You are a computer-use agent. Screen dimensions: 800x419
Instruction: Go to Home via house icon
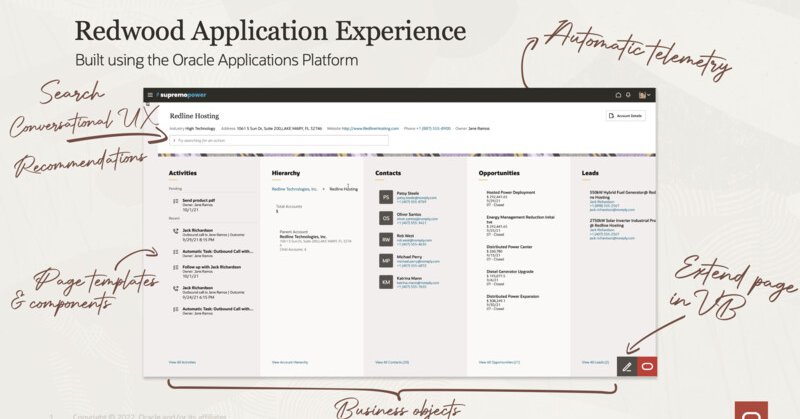click(x=618, y=95)
